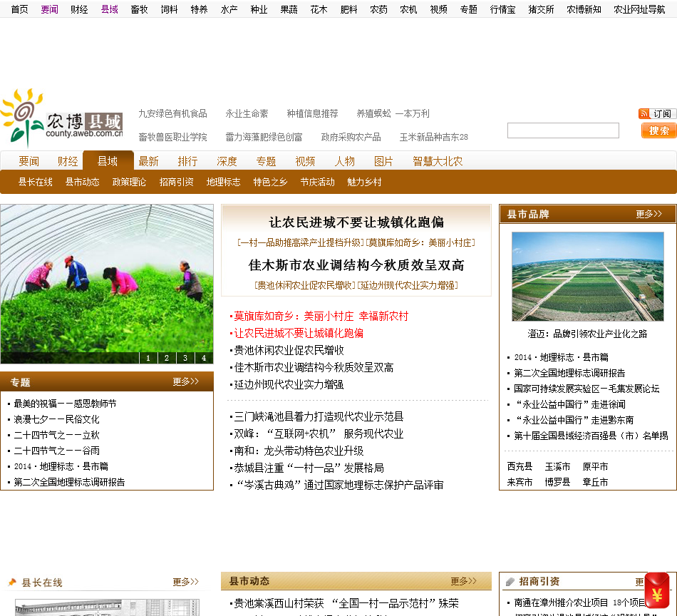Click ad link 养殖蜈蚣 一本万利
This screenshot has height=616, width=677.
coord(393,113)
